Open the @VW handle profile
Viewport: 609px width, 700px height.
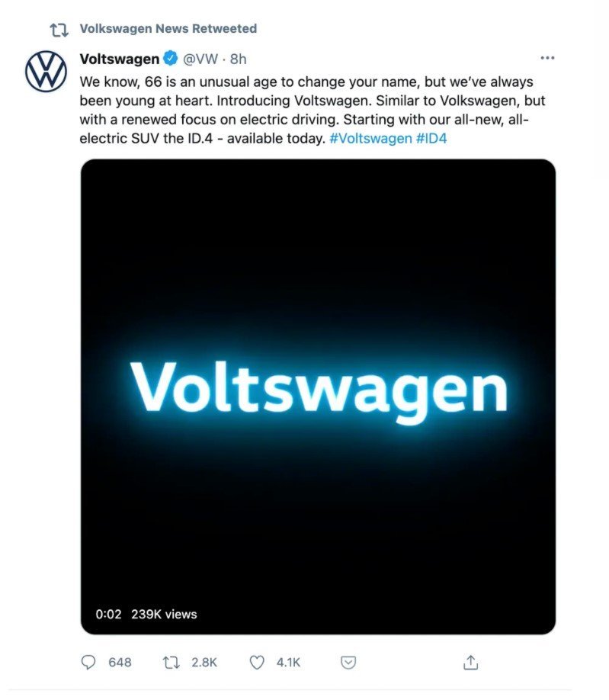[200, 59]
